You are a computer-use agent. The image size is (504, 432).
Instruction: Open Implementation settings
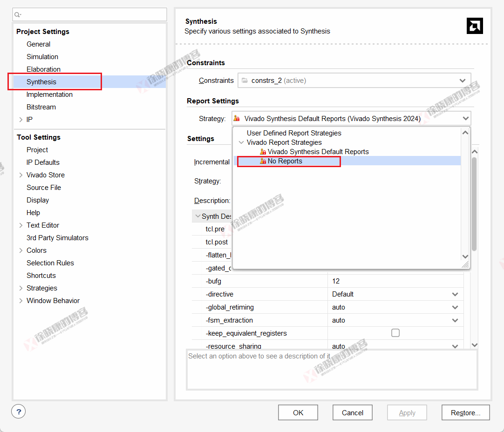click(x=49, y=94)
